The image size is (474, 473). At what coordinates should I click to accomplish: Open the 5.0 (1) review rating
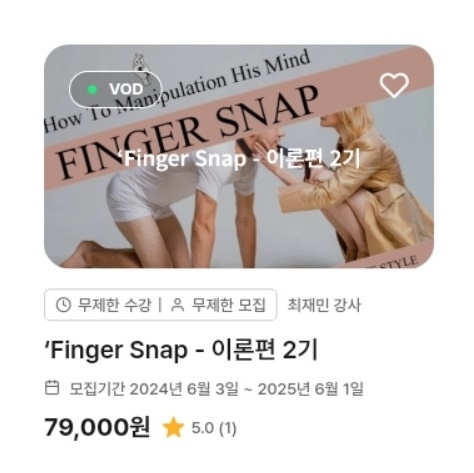[x=214, y=428]
